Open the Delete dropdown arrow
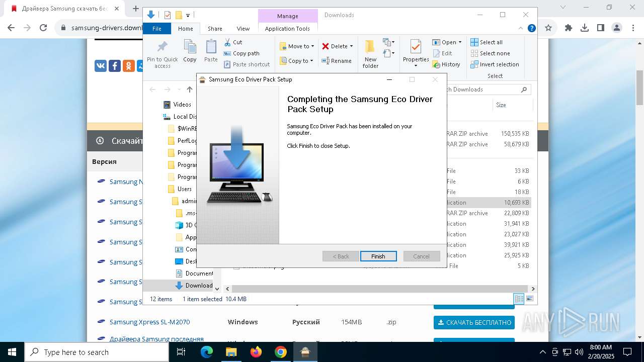This screenshot has width=644, height=362. coord(351,46)
